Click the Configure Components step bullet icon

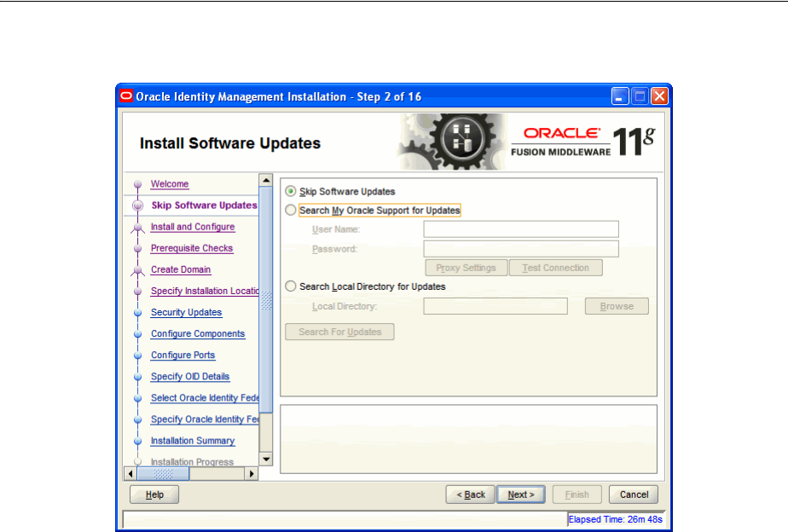coord(137,334)
